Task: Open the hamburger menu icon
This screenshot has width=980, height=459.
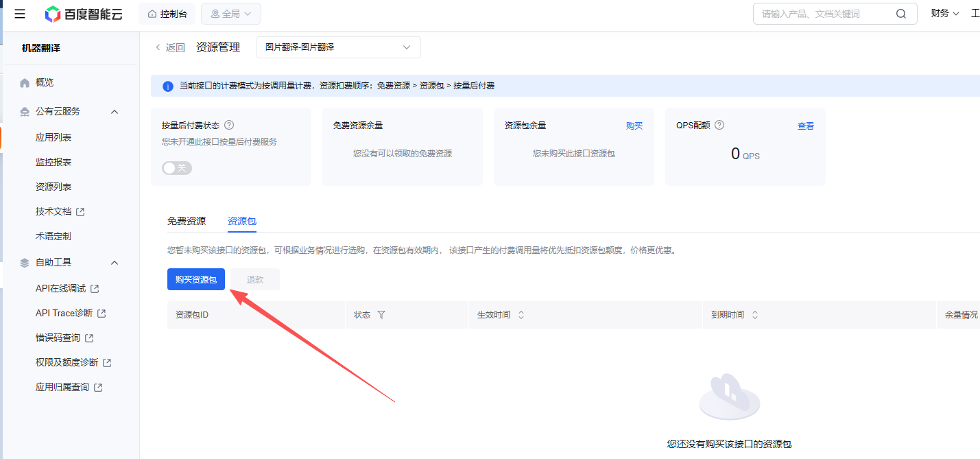Action: (x=20, y=14)
